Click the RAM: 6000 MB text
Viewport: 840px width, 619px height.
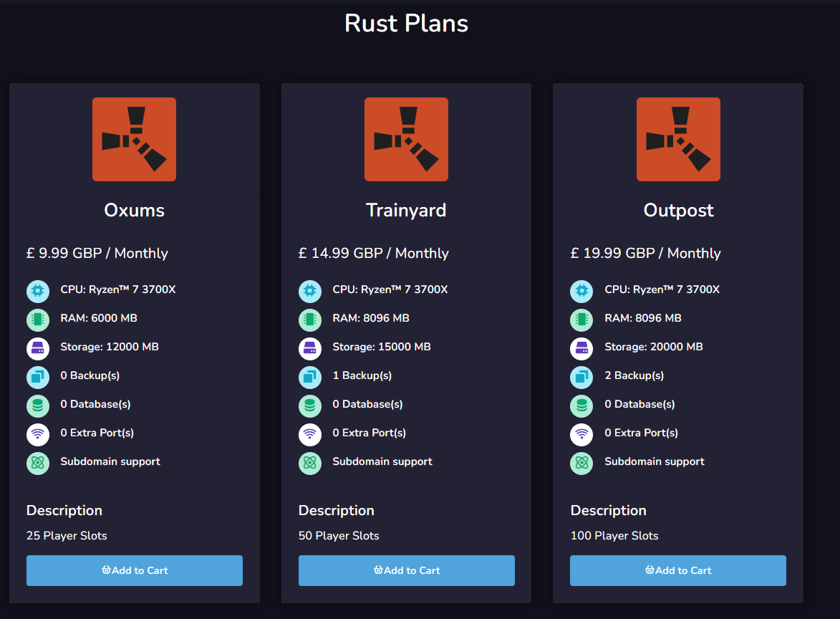99,318
